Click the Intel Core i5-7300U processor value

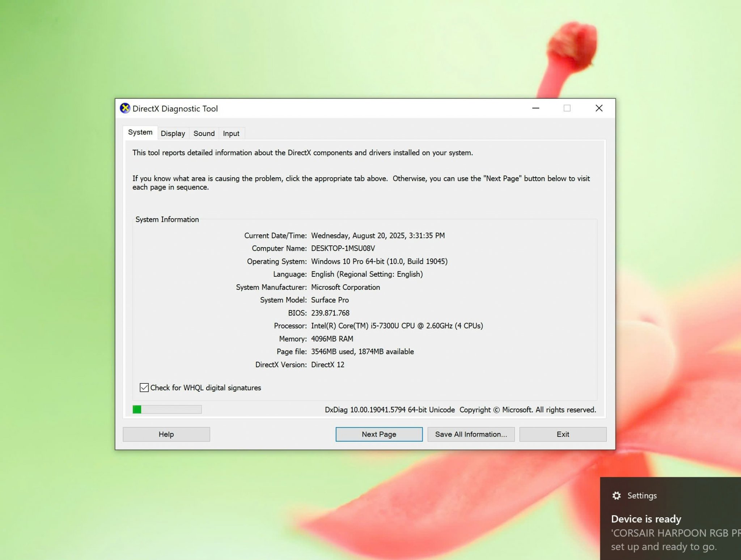[x=397, y=326]
